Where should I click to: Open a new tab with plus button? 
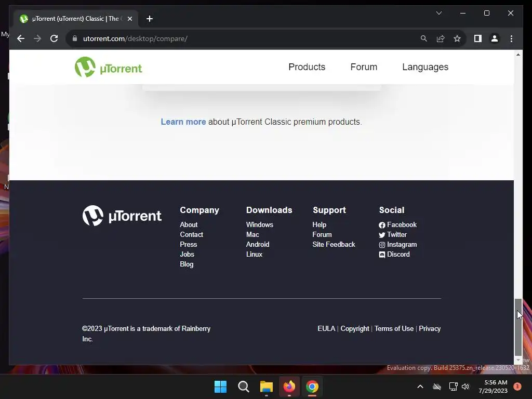click(x=150, y=19)
